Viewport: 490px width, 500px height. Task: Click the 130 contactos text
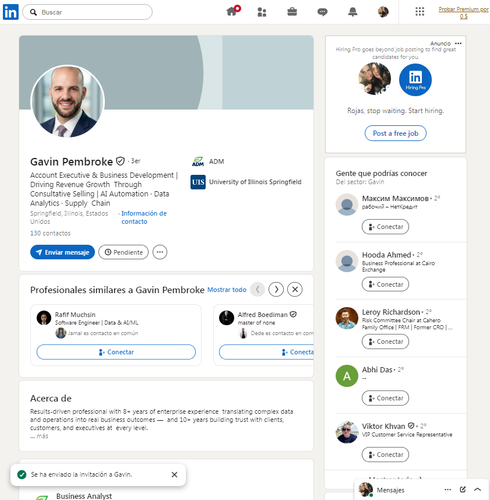click(x=50, y=233)
